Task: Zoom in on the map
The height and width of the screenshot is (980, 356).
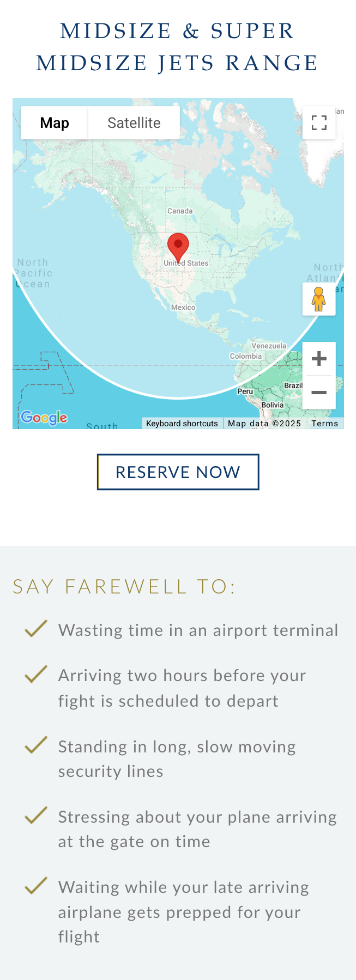Action: [x=319, y=359]
